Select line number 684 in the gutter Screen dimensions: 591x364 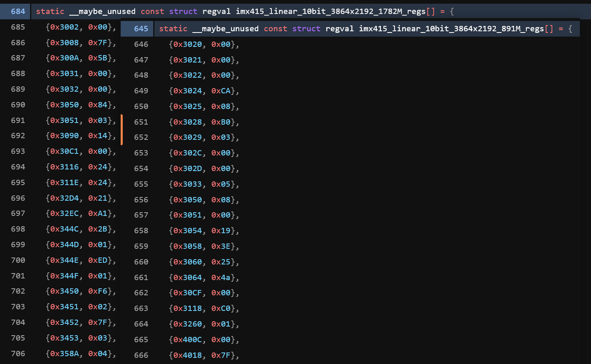pyautogui.click(x=18, y=12)
